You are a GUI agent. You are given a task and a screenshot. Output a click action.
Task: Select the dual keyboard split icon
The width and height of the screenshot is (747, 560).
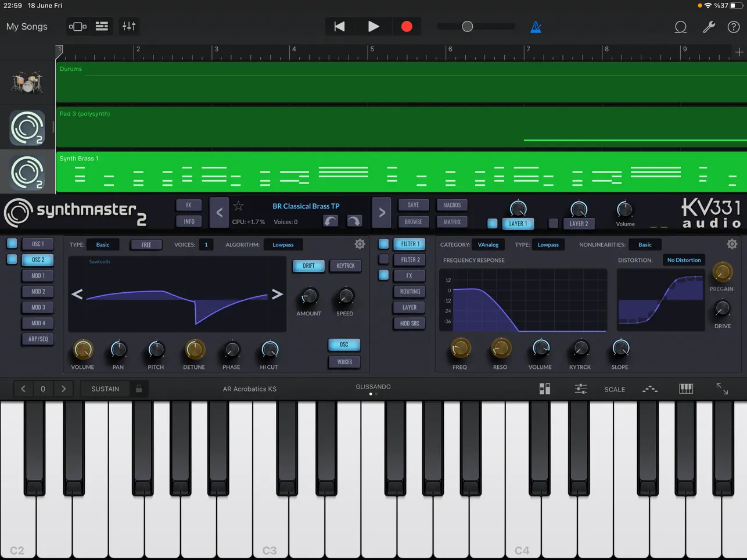point(544,388)
